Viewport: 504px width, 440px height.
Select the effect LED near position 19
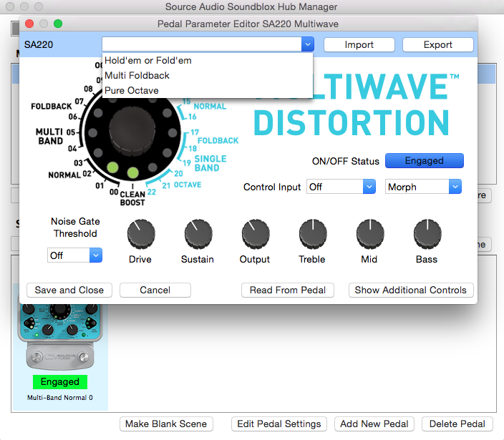coord(167,152)
